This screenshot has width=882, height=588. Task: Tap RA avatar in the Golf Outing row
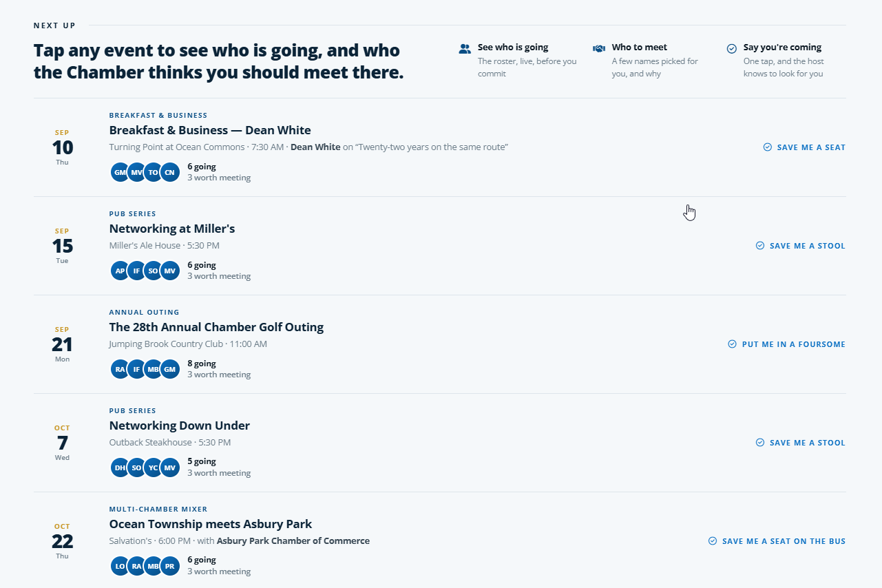pos(120,369)
